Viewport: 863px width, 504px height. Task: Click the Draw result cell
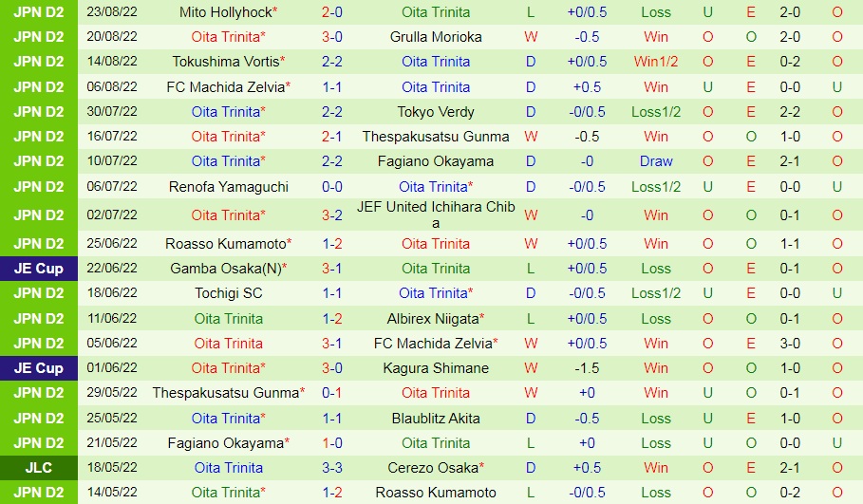(x=656, y=161)
